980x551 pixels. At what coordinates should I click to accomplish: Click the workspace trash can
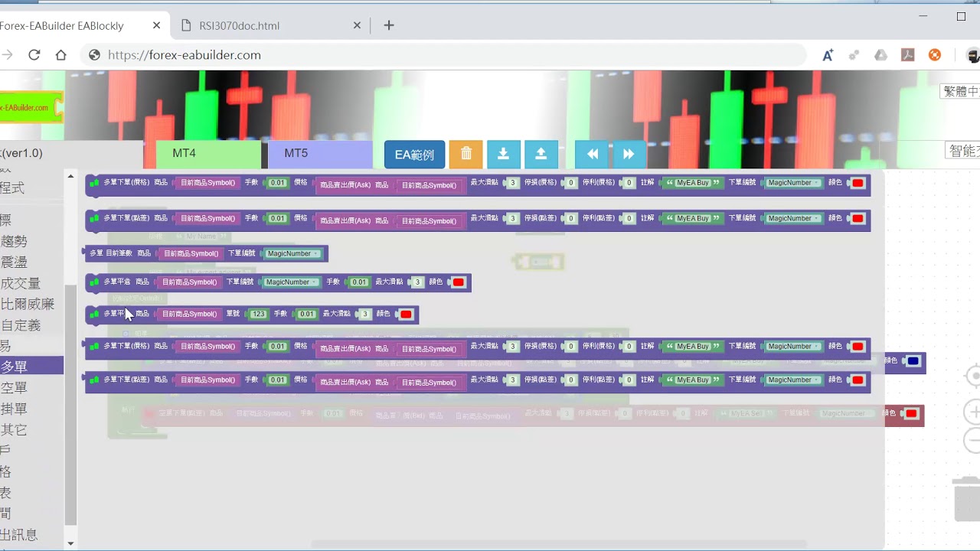pyautogui.click(x=967, y=498)
